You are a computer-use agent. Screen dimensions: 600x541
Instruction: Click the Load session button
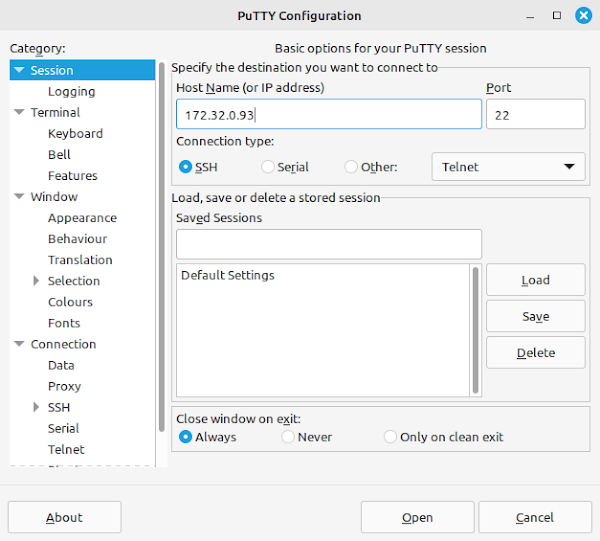[535, 280]
